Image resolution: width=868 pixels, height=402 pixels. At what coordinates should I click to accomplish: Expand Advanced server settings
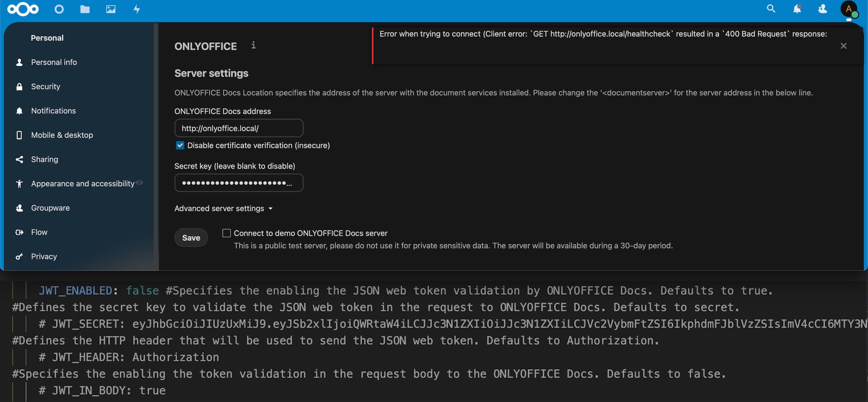[x=224, y=209]
